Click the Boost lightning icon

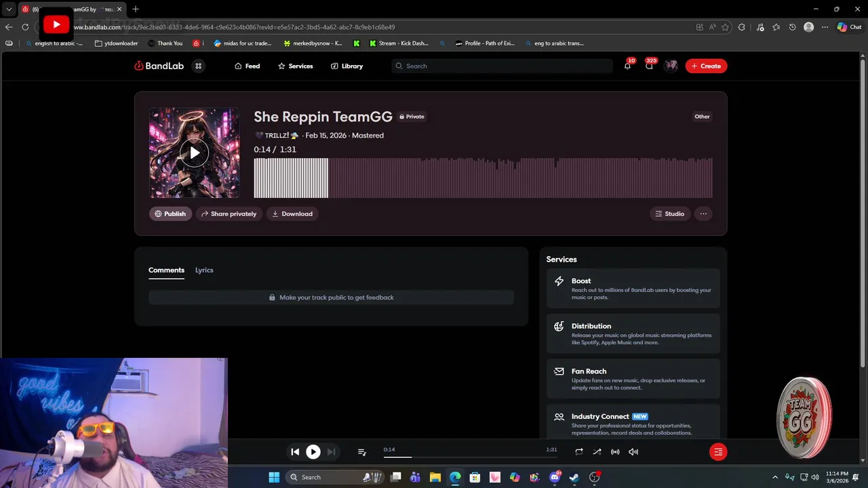point(559,281)
